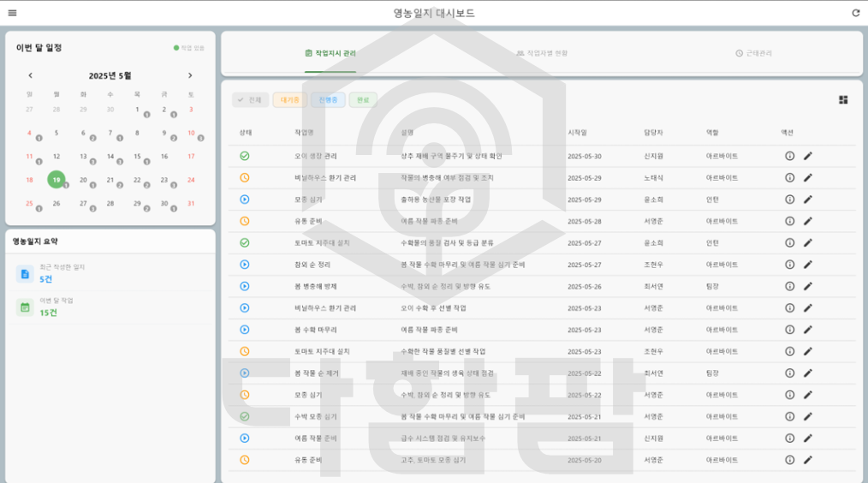Open the 근태관리 tab
The image size is (868, 483).
pos(753,53)
